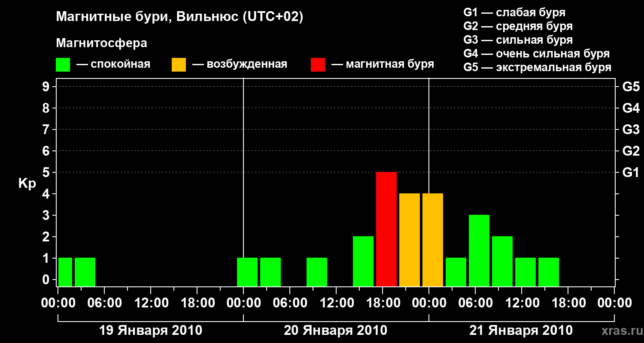
Task: Click the 'Магнитосфера' heading
Action: pos(101,43)
